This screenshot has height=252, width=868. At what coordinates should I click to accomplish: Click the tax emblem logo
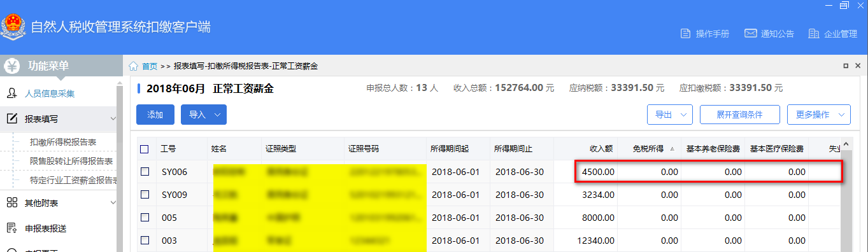pos(13,27)
